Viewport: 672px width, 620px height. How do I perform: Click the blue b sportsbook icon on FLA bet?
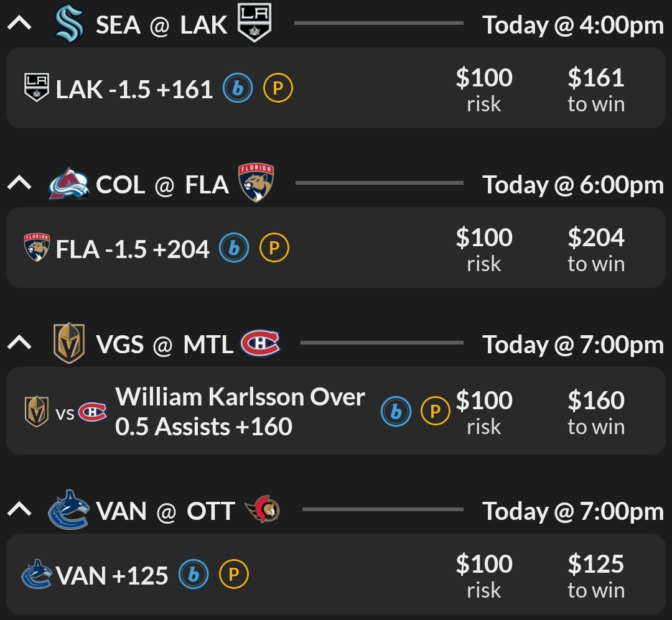coord(234,249)
